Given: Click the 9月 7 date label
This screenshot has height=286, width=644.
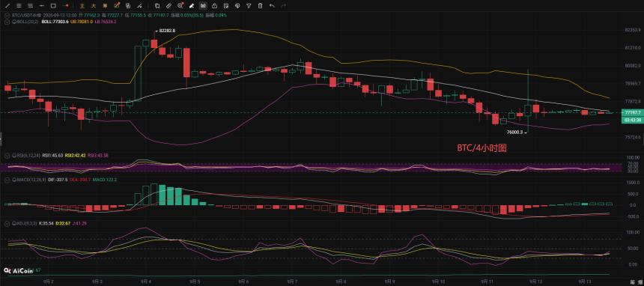Looking at the screenshot, I should point(291,282).
